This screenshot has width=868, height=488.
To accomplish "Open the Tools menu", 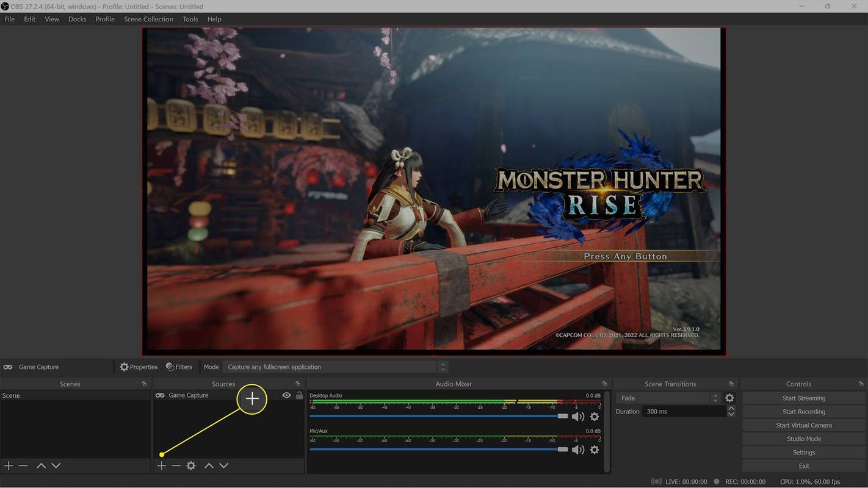I will click(190, 19).
